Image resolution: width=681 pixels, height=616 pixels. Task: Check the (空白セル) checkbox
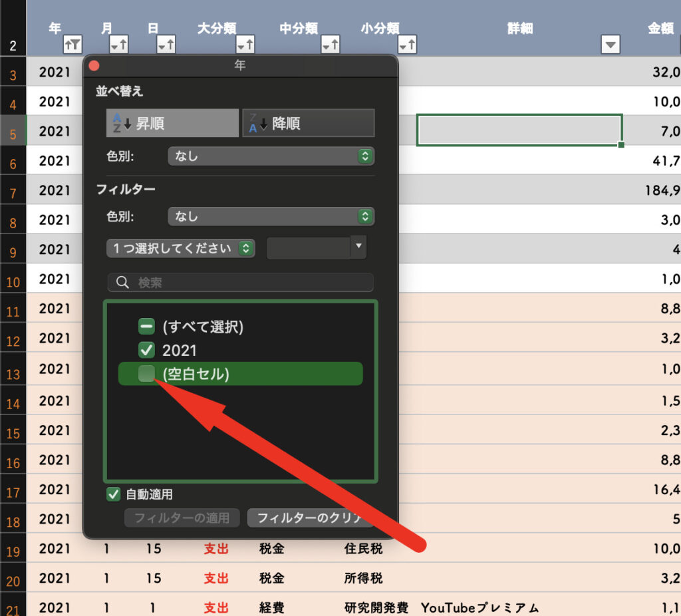[x=146, y=374]
